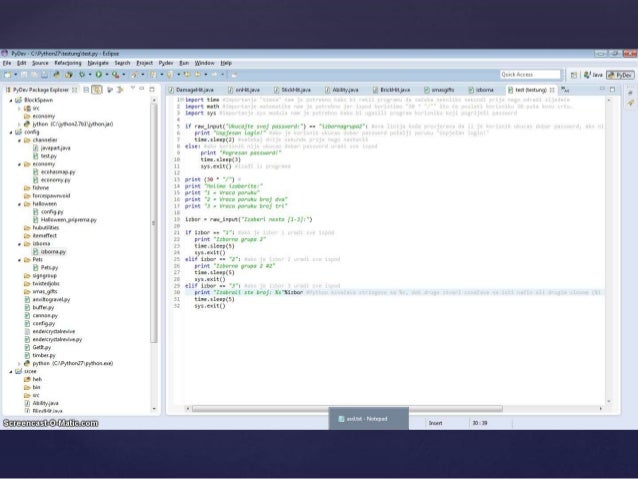This screenshot has width=638, height=479.
Task: Open the dropdown arrow beside the New button
Action: (x=15, y=75)
